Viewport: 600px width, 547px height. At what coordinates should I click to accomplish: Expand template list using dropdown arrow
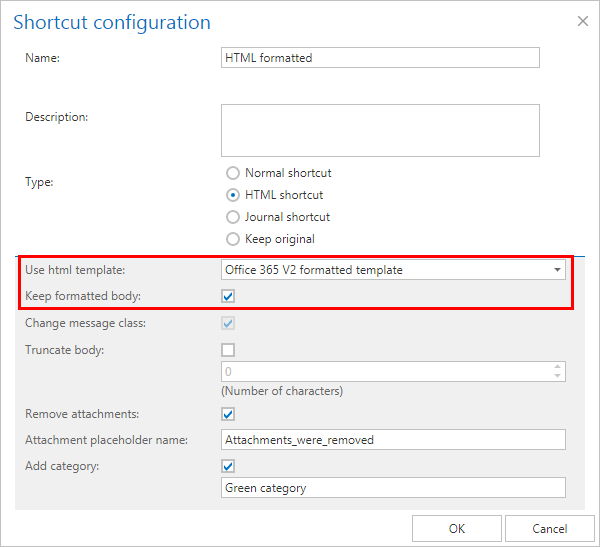[556, 270]
